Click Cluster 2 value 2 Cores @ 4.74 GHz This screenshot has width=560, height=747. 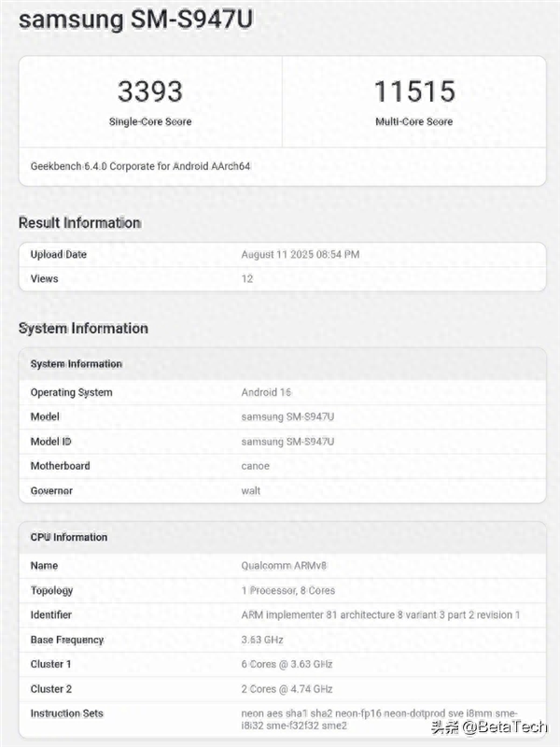point(287,689)
